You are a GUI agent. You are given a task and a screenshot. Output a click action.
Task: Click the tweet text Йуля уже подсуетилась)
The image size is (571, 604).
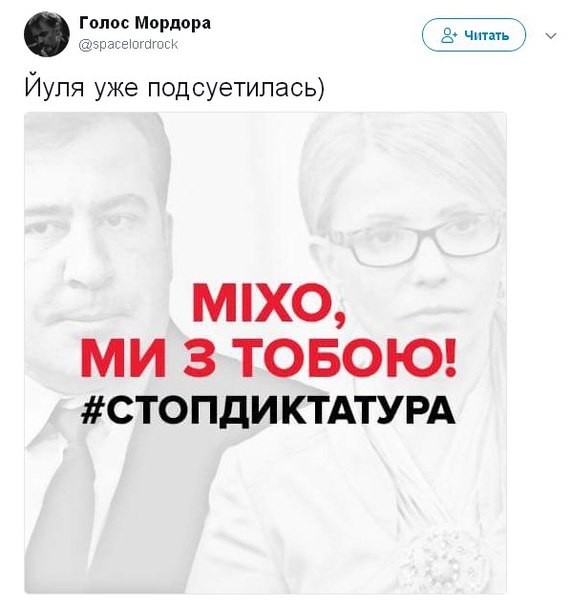pos(175,87)
